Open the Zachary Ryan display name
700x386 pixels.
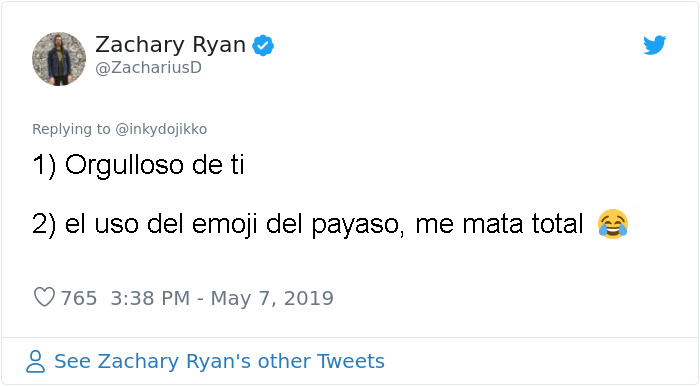tap(171, 45)
